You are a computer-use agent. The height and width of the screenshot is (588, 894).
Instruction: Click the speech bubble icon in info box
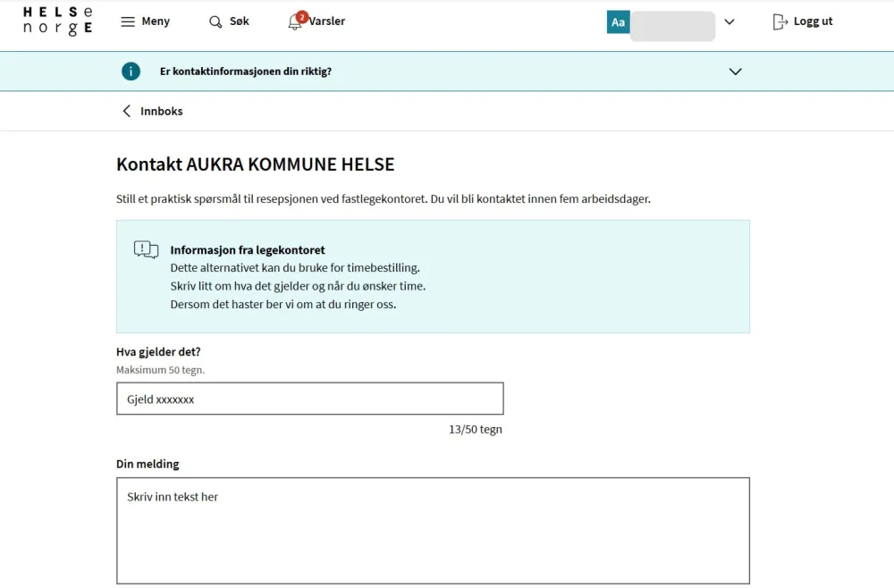(146, 250)
